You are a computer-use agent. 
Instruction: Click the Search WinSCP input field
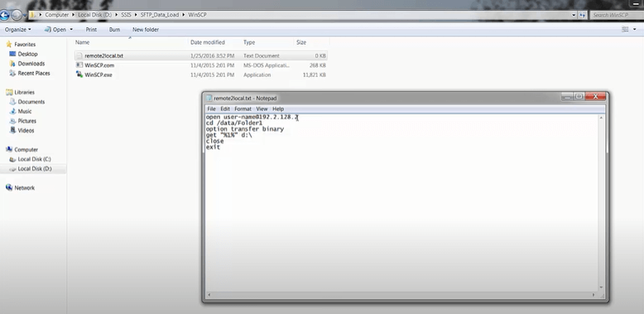pyautogui.click(x=616, y=15)
